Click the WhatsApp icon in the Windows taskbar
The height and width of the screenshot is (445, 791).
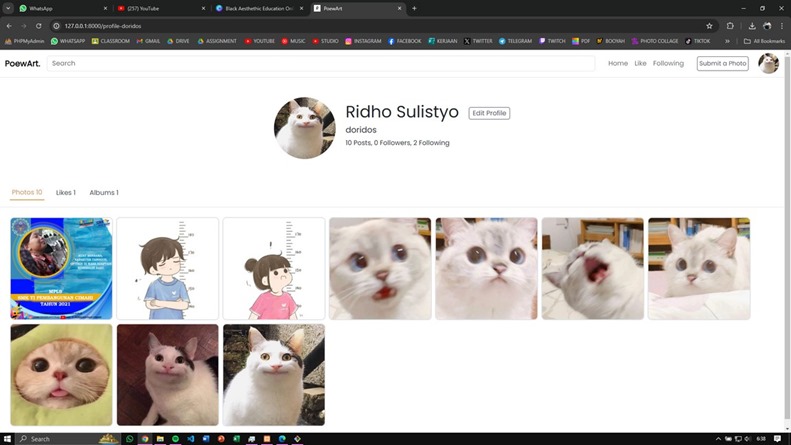[130, 439]
